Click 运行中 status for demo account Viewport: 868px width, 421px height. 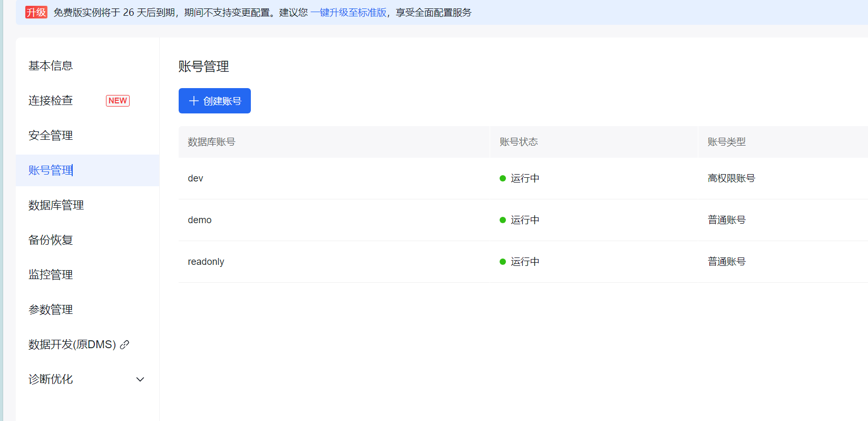pos(525,220)
